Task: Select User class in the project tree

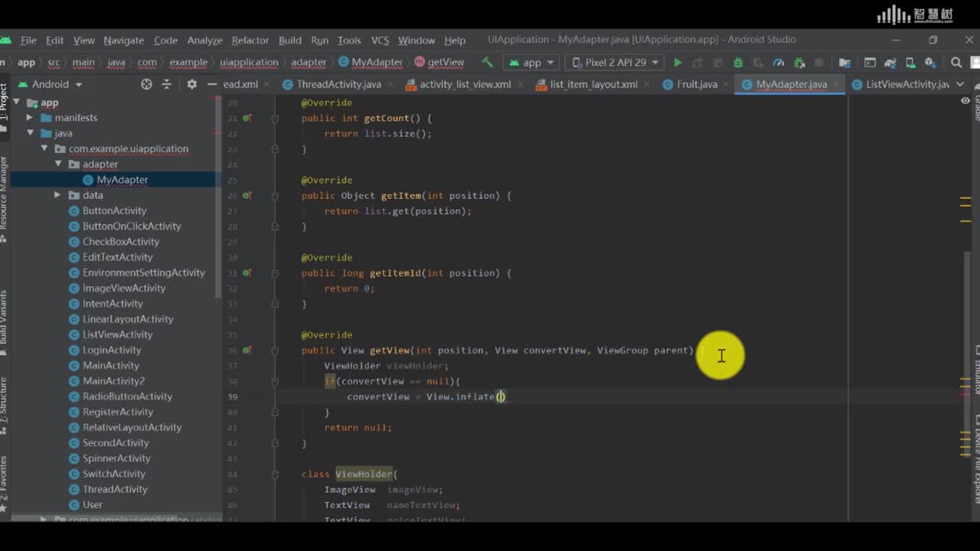Action: (x=92, y=504)
